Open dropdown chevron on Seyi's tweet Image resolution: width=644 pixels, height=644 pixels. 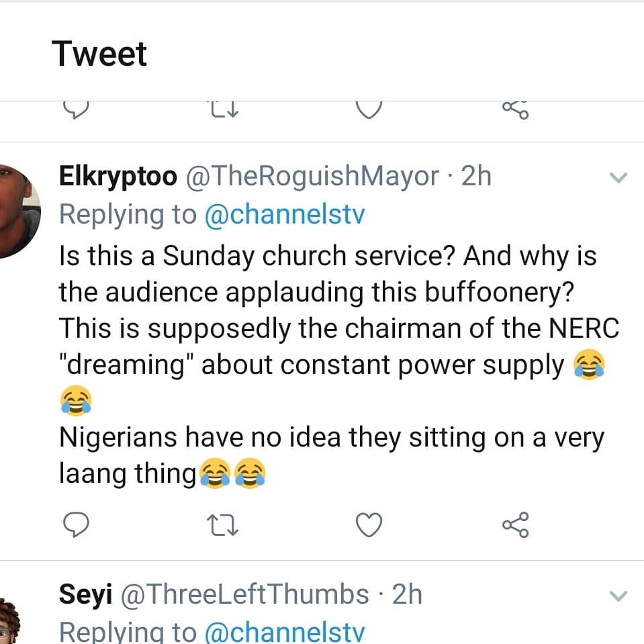(618, 596)
